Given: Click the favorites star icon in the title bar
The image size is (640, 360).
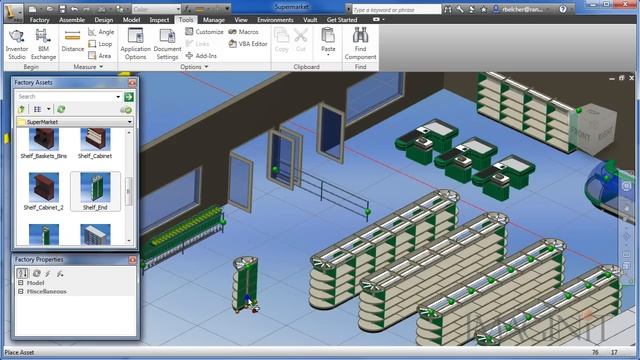Looking at the screenshot, I should [484, 9].
